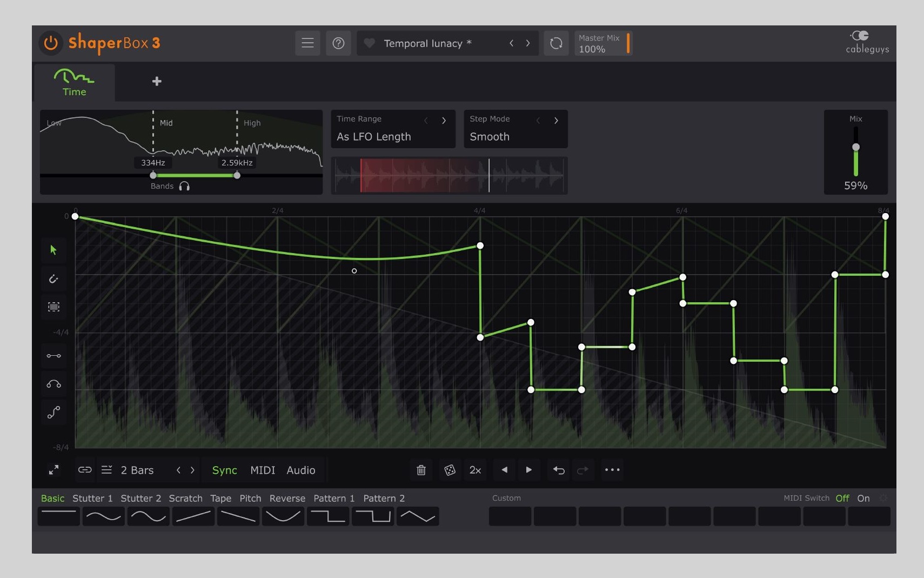Set MIDI Switch to On

tap(863, 499)
